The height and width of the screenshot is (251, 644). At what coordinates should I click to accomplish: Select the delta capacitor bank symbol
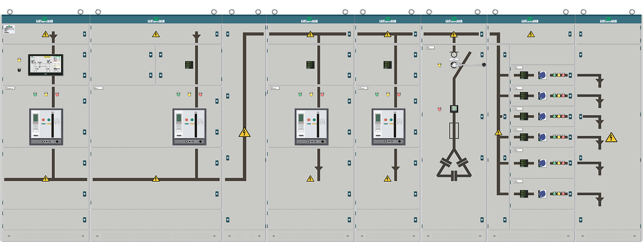(x=454, y=165)
